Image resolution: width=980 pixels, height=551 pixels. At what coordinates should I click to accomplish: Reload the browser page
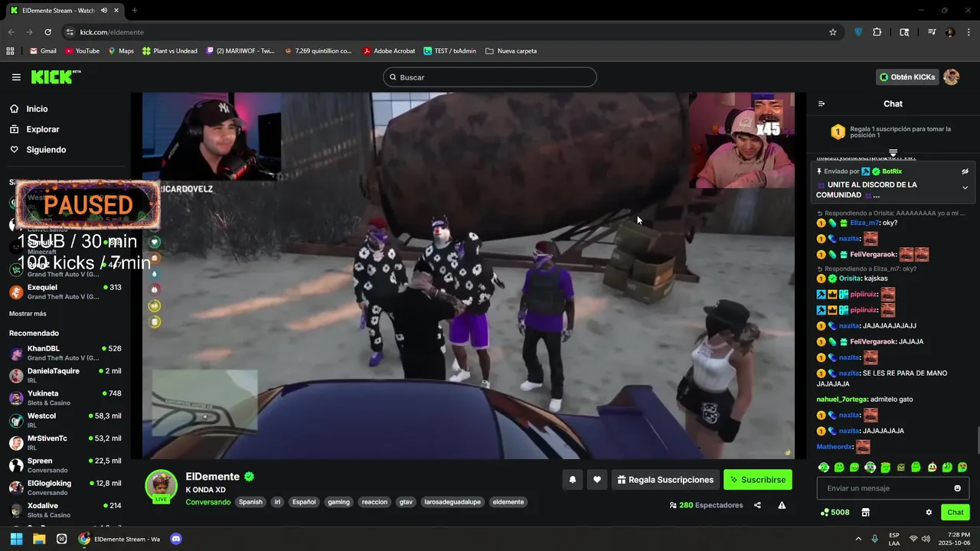pyautogui.click(x=47, y=32)
